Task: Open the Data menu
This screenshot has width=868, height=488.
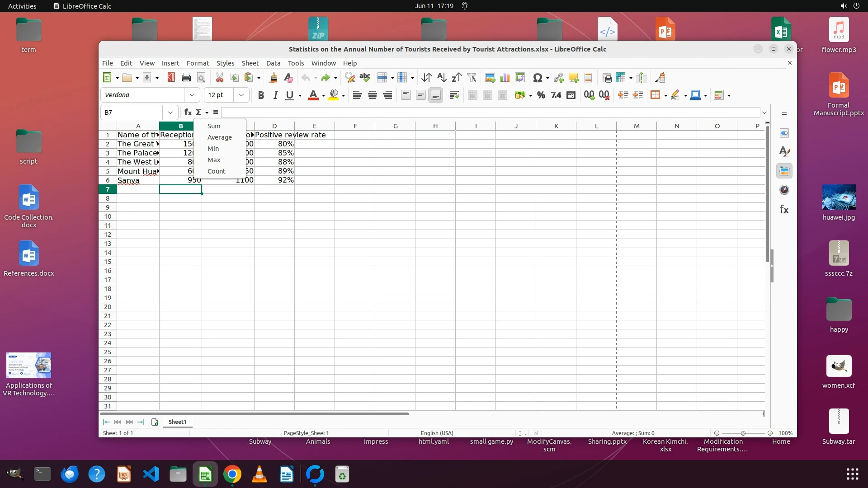Action: pos(273,63)
